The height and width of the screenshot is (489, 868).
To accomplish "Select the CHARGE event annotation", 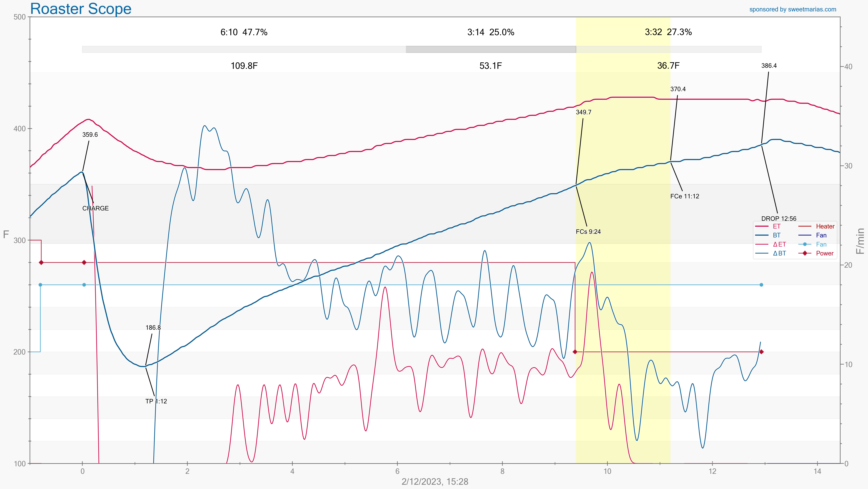I will (95, 208).
